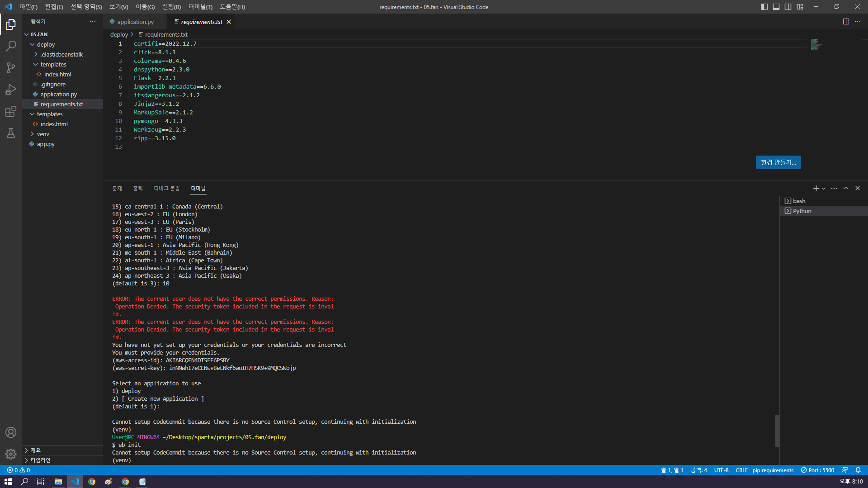Screen dimensions: 868x488
Task: Open the 보기(V) menu
Action: (119, 7)
